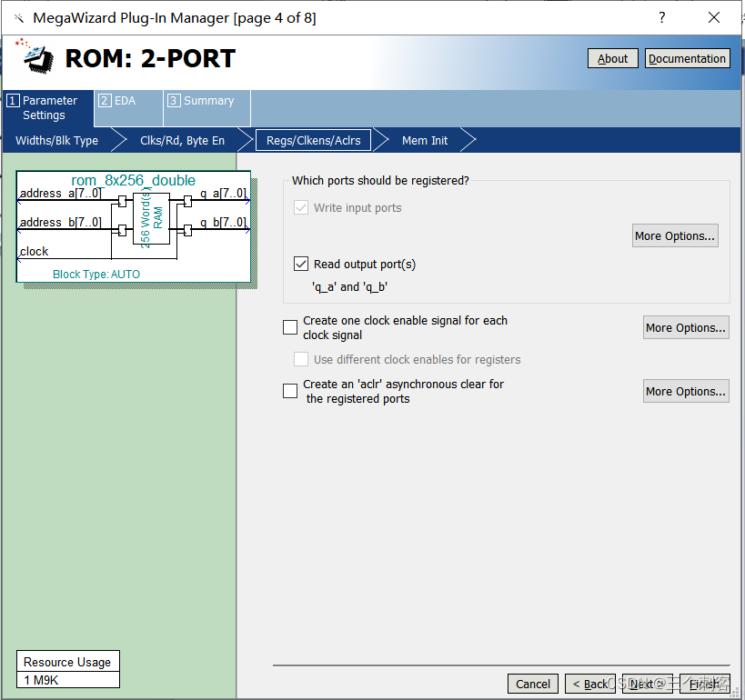745x700 pixels.
Task: Enable the 'aclr' asynchronous clear checkbox
Action: [290, 391]
